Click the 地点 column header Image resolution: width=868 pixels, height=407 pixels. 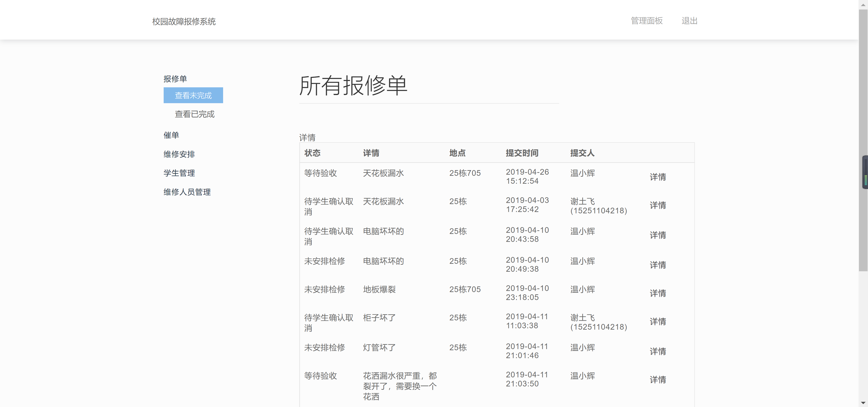point(457,153)
